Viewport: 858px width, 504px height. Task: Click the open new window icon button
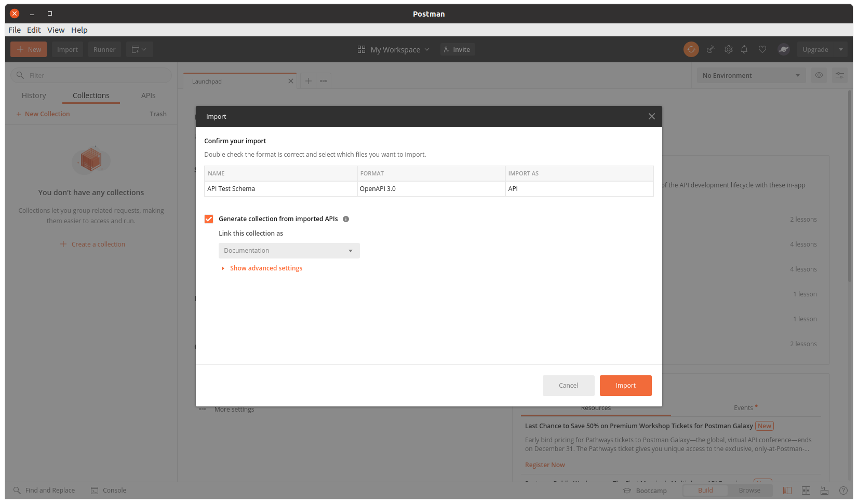click(x=139, y=49)
